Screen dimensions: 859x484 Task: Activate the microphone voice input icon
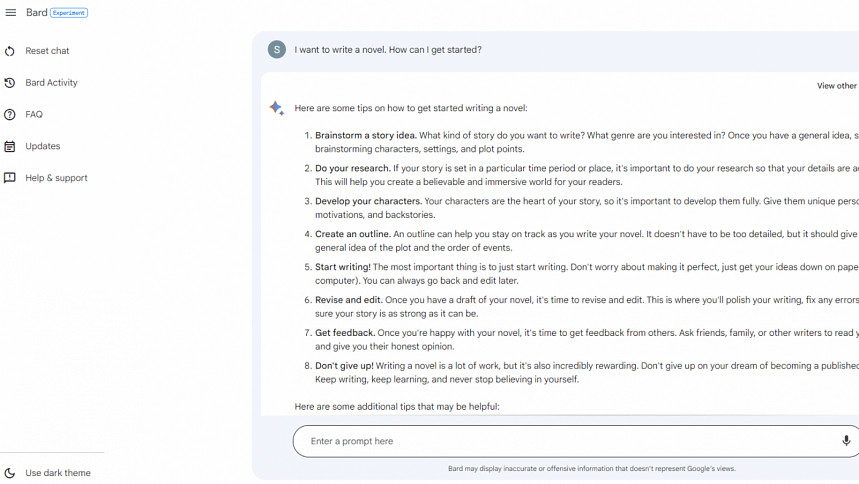846,441
